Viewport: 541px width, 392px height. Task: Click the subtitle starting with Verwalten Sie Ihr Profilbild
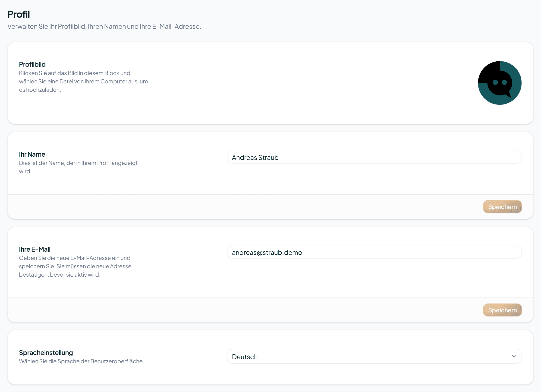[x=104, y=26]
